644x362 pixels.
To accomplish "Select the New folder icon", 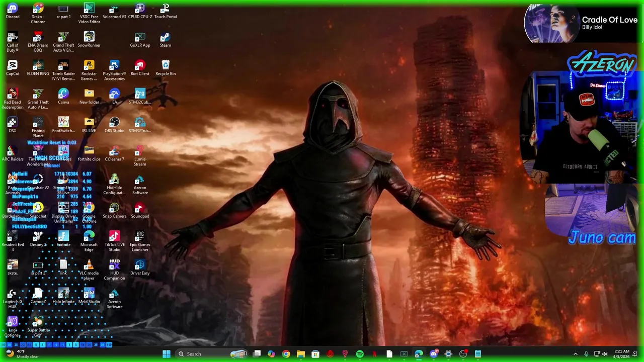I will tap(89, 97).
